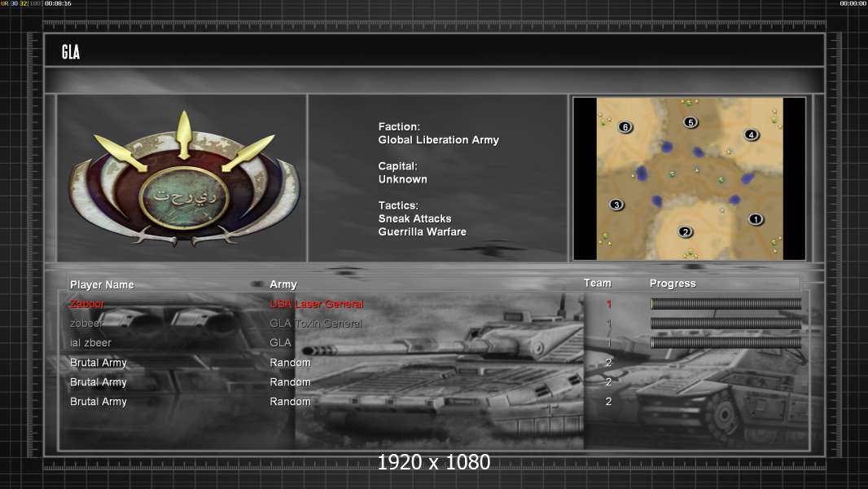Click ial zbeer's "GLA" army entry
868x489 pixels.
[x=280, y=343]
